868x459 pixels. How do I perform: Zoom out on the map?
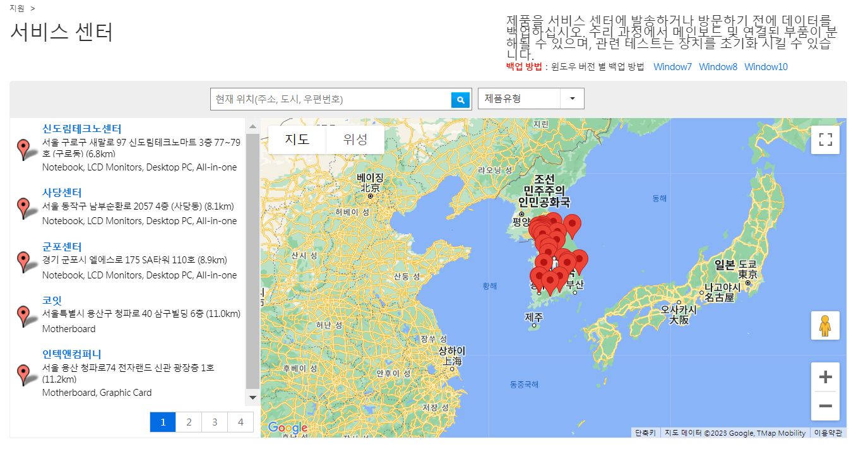825,406
